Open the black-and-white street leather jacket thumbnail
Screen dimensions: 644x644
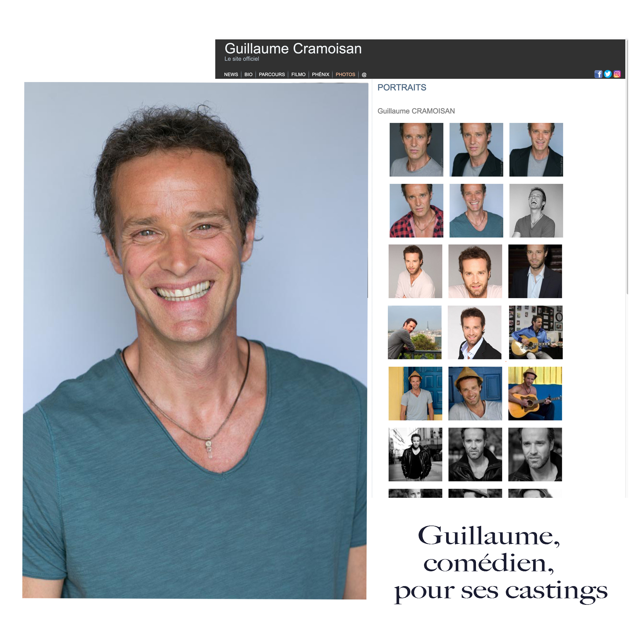415,454
